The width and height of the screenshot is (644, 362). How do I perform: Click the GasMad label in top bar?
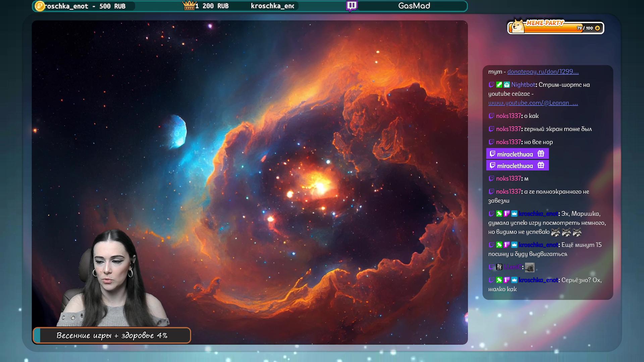pos(414,6)
